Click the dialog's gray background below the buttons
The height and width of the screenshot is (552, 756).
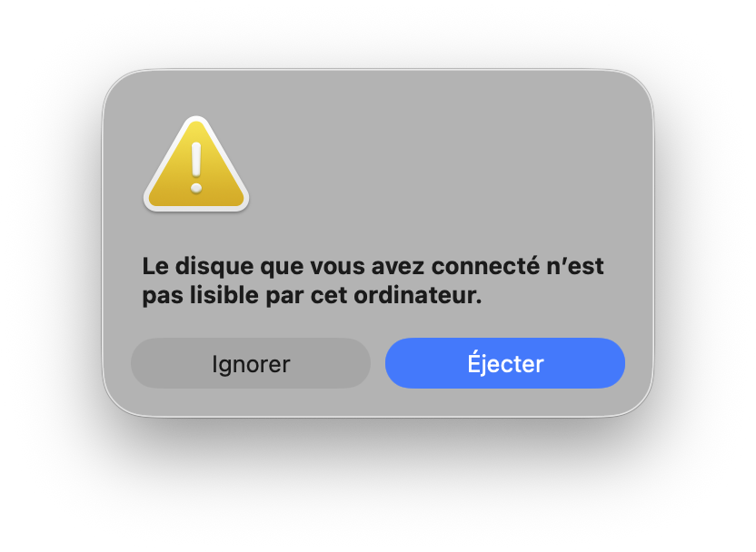tap(378, 402)
